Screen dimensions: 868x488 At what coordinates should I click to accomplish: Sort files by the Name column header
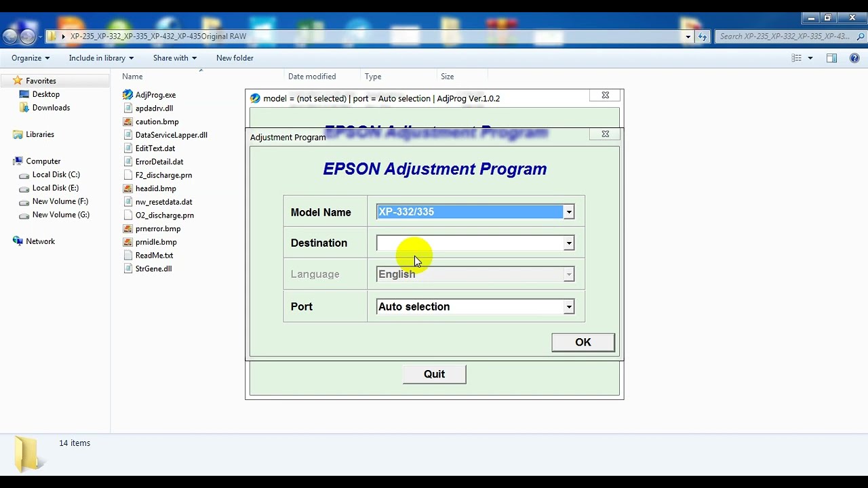click(132, 77)
